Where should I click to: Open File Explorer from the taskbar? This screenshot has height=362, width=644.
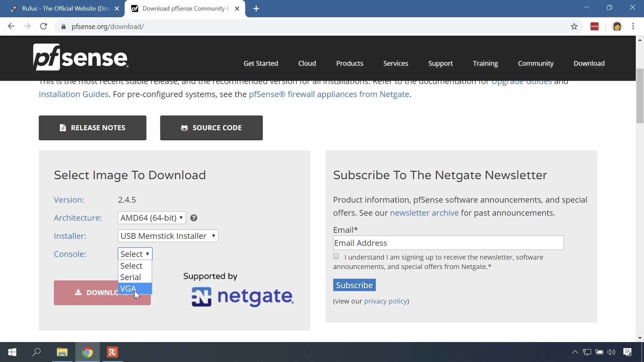coord(62,352)
